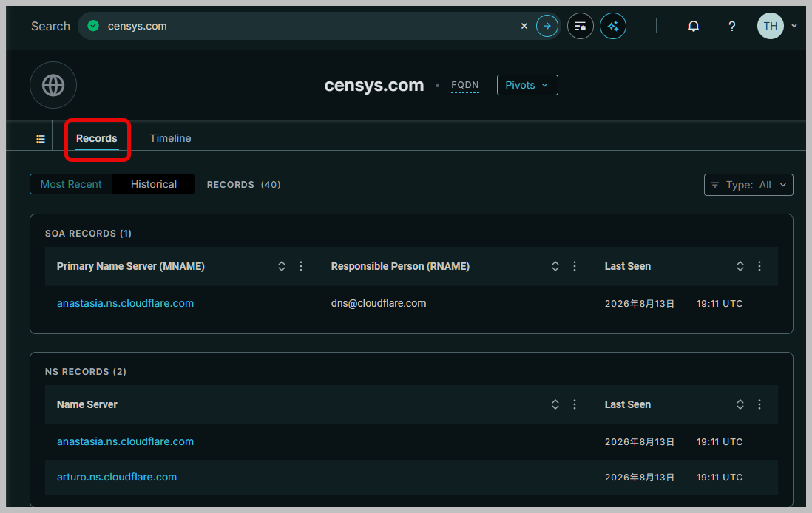
Task: Sort NS records by Last Seen
Action: (x=740, y=404)
